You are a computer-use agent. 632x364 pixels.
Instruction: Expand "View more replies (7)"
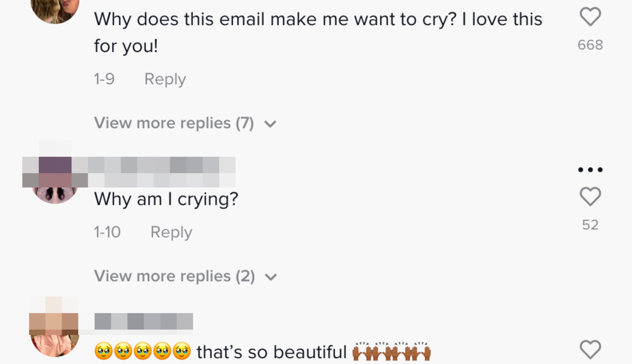(x=174, y=123)
